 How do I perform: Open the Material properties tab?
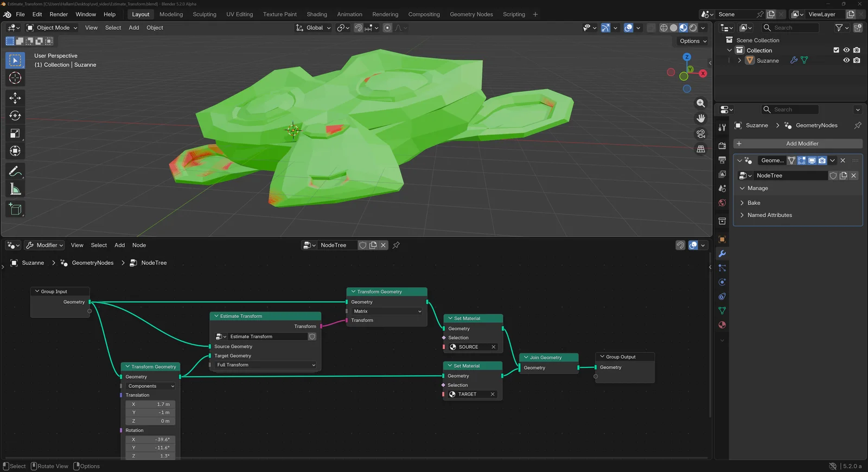722,325
